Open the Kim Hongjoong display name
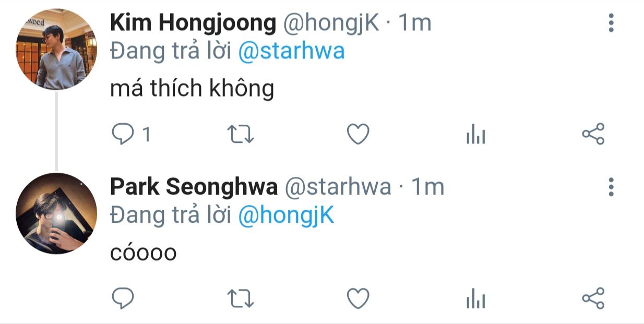Viewport: 644px width, 324px height. 193,23
